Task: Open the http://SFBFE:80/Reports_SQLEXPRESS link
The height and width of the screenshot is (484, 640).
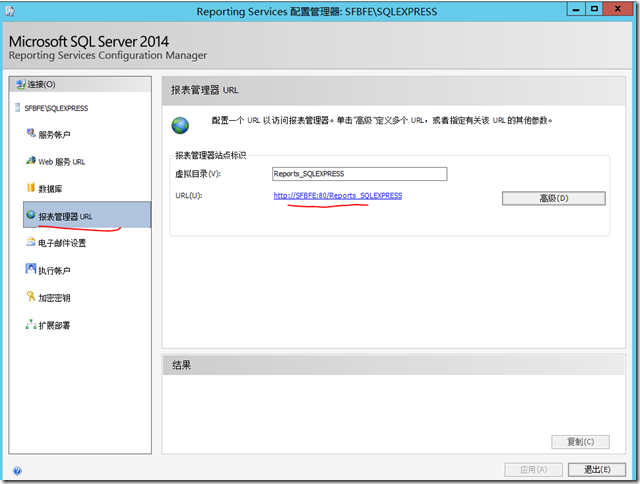Action: 338,195
